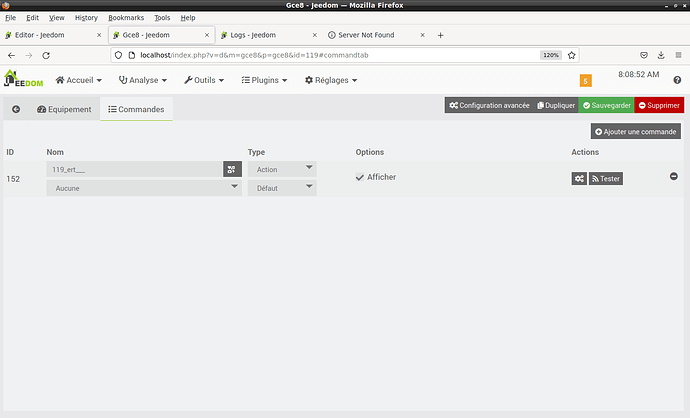This screenshot has width=690, height=418.
Task: Click the page info icon in address bar
Action: 132,55
